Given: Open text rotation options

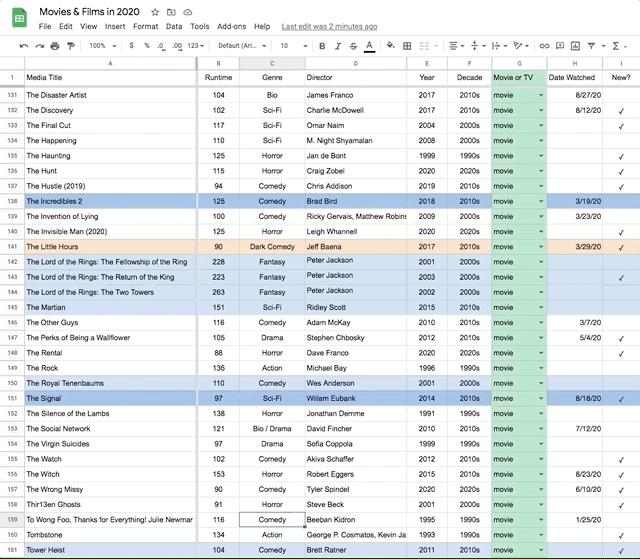Looking at the screenshot, I should (x=521, y=46).
